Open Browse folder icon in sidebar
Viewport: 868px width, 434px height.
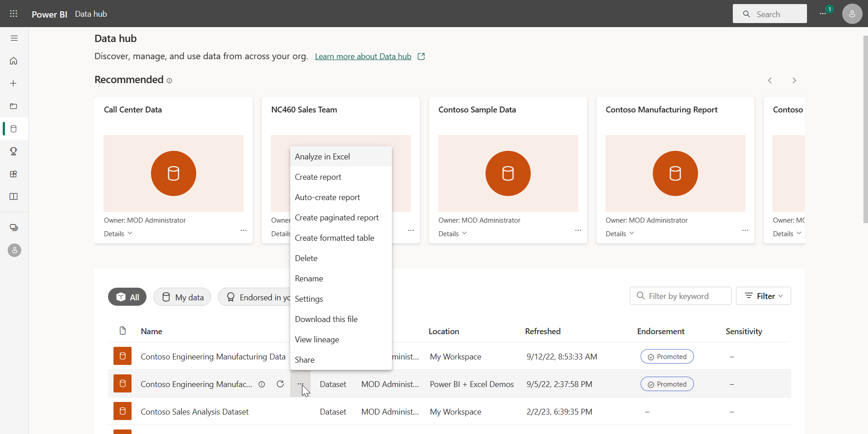[14, 106]
